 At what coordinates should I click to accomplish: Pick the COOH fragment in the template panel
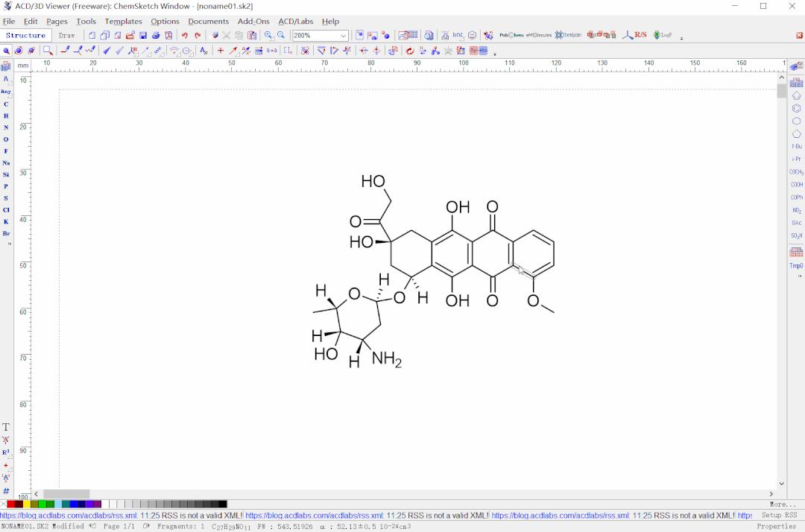[796, 184]
